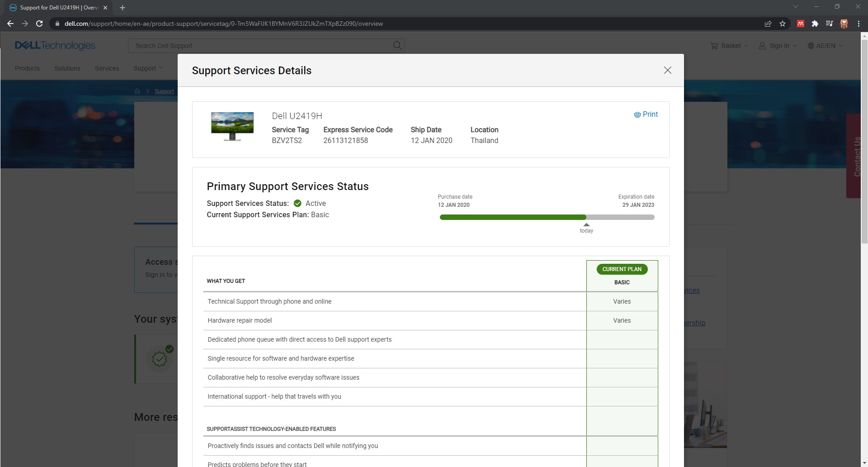Click the Dell Technologies logo
Viewport: 868px width, 467px height.
[x=55, y=46]
